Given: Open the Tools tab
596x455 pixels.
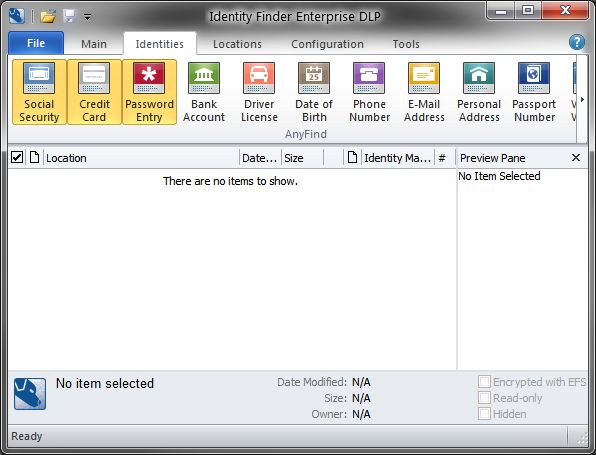Looking at the screenshot, I should click(x=406, y=44).
